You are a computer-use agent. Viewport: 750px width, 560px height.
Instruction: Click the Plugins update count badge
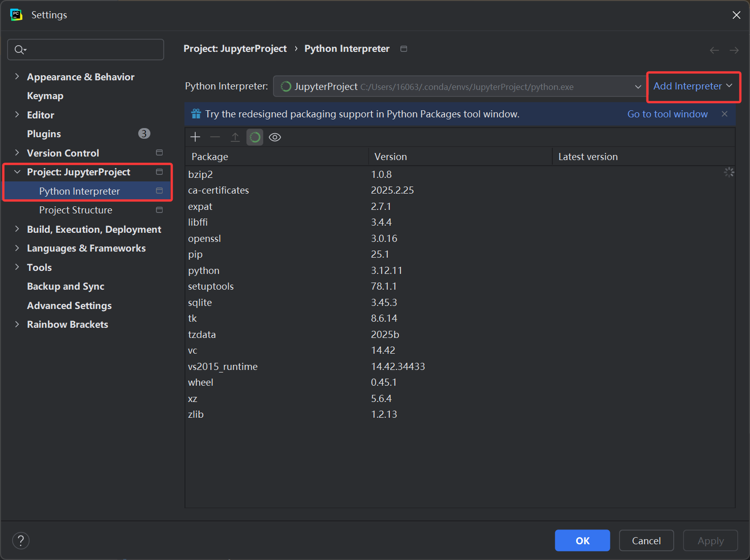pos(144,134)
